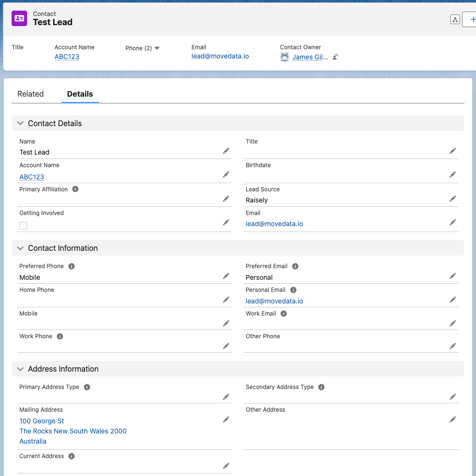Click the 100 George St mailing address link

pyautogui.click(x=42, y=421)
